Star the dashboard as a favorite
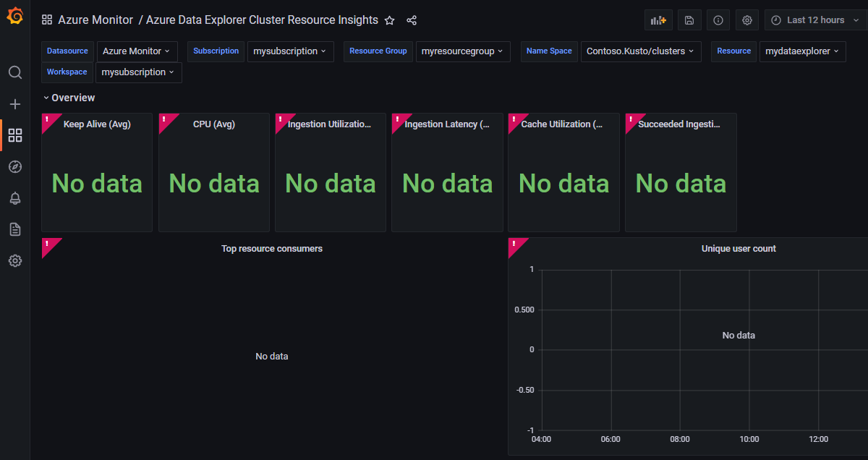The height and width of the screenshot is (460, 868). pos(389,20)
